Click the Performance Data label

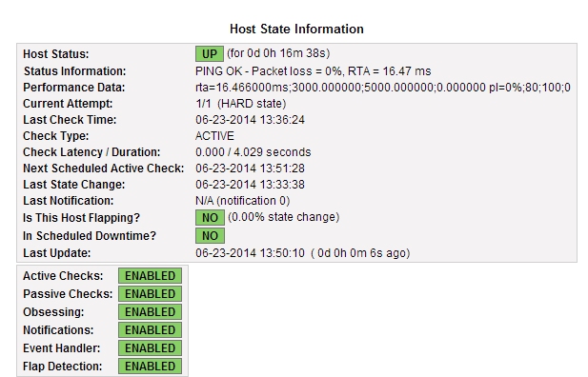74,88
